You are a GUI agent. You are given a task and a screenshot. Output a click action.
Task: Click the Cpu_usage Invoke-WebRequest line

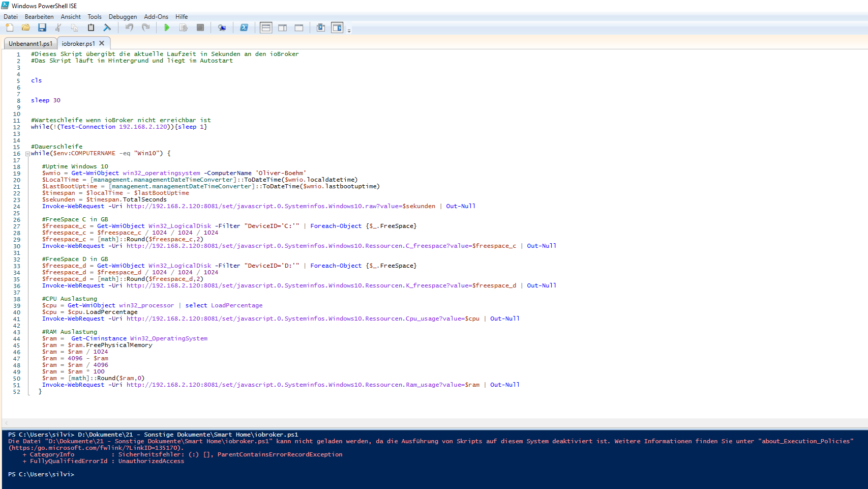click(x=281, y=319)
